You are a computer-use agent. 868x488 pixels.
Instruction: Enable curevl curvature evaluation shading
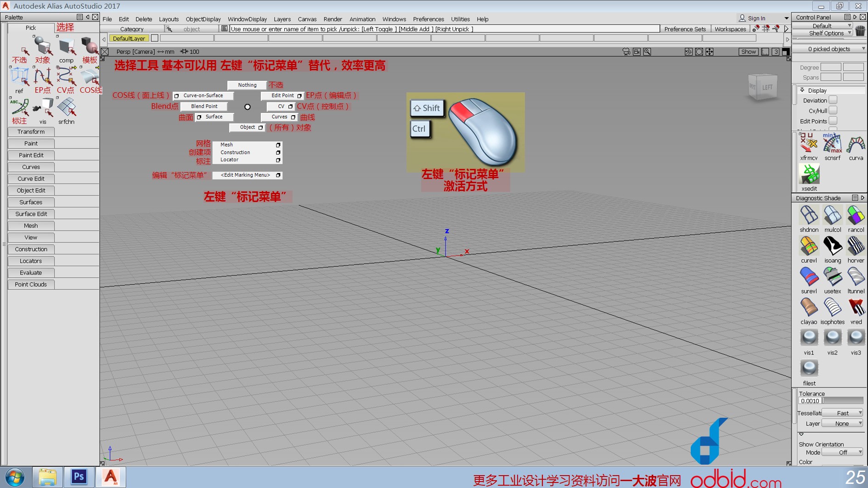pyautogui.click(x=809, y=246)
